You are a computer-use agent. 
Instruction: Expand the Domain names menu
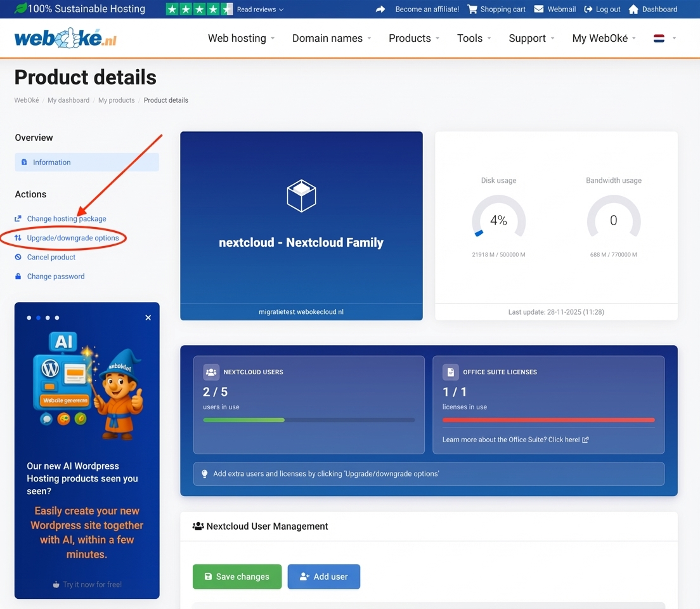[x=332, y=39]
